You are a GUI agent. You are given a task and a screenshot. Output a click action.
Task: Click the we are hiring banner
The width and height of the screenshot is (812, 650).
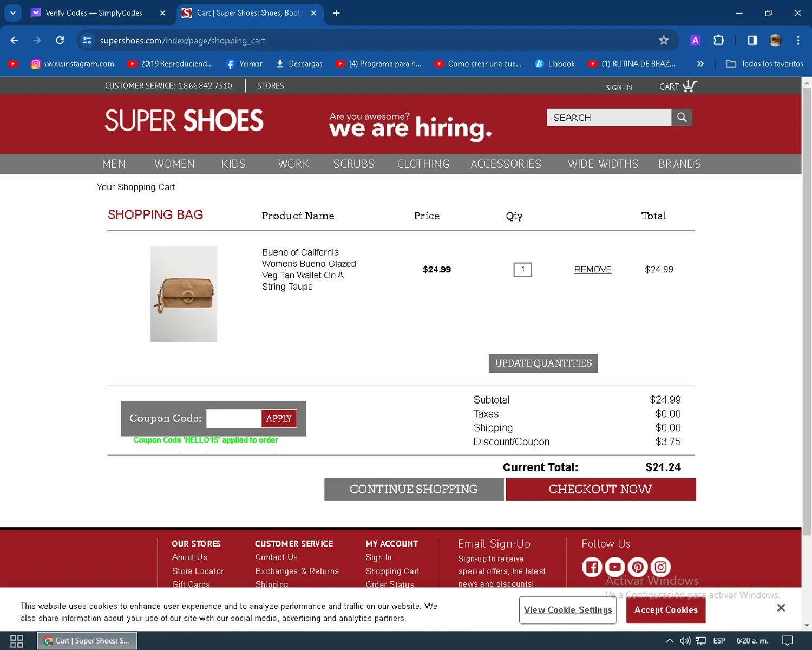410,126
